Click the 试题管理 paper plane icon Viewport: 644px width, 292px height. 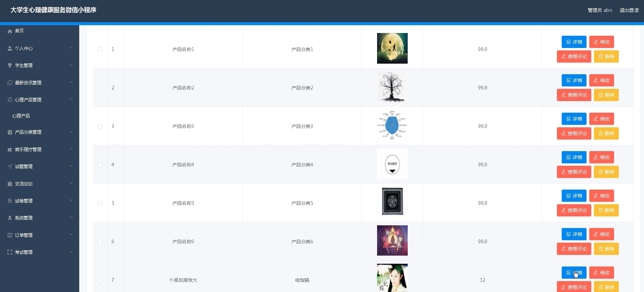[10, 166]
